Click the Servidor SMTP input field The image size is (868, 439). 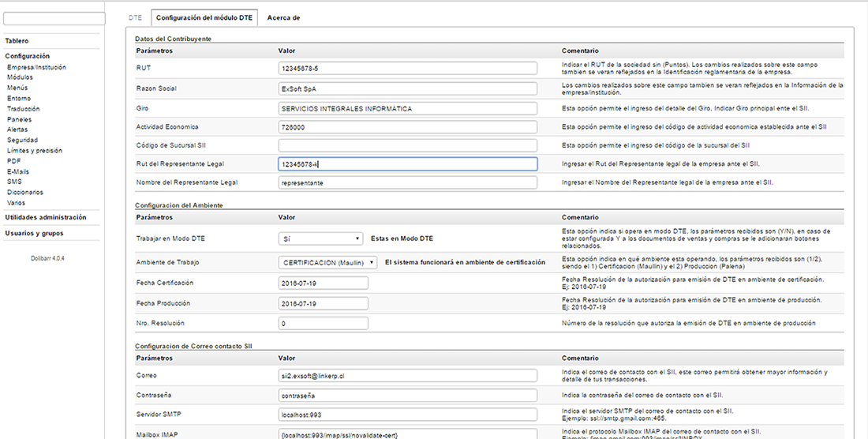pyautogui.click(x=407, y=413)
